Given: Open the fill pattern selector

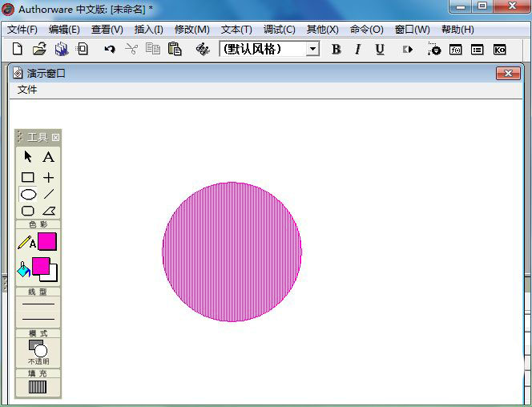Looking at the screenshot, I should tap(38, 388).
